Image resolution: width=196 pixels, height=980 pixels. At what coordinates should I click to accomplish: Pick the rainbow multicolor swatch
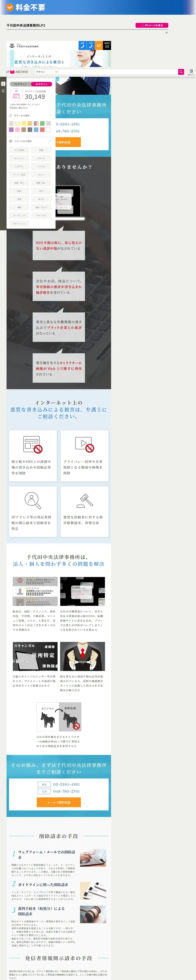tap(36, 124)
